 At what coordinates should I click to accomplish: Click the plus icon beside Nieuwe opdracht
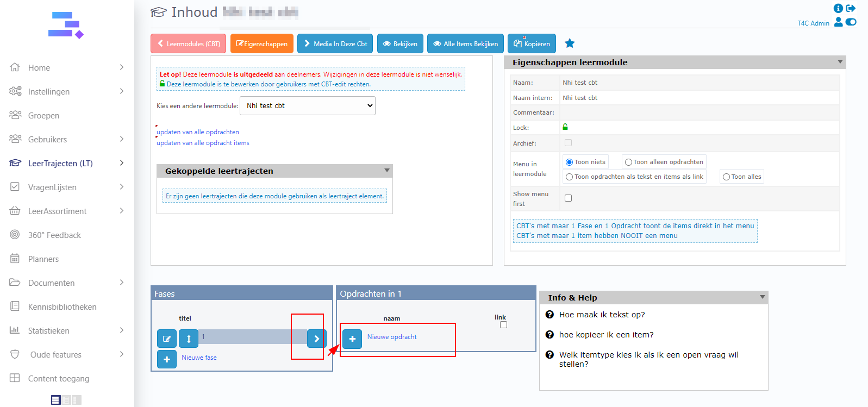352,339
